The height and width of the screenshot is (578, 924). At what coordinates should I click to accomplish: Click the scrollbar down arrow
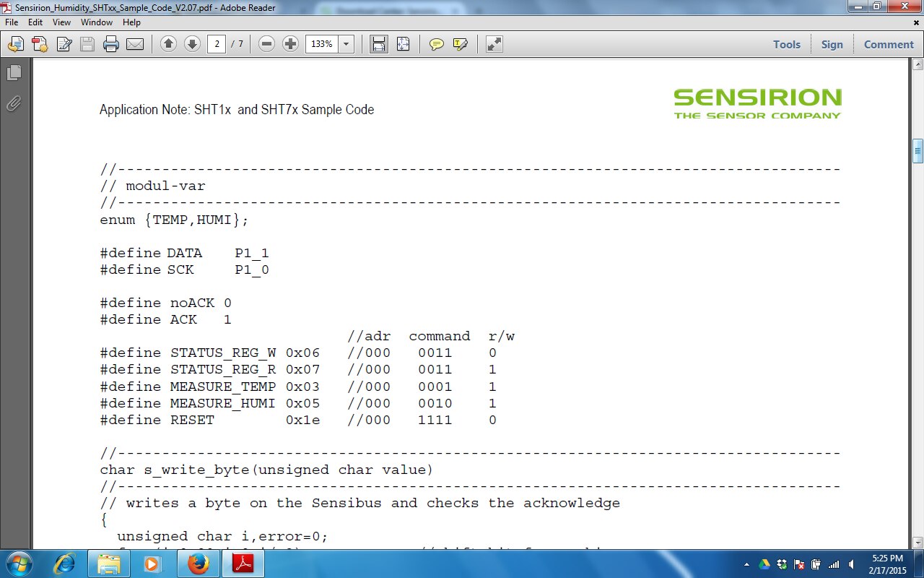click(918, 543)
